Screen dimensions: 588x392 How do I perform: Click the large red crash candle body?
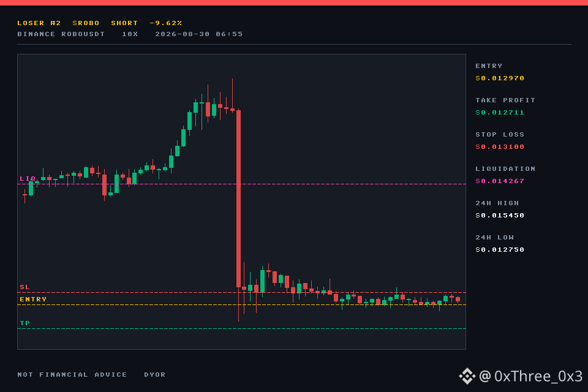tap(238, 199)
